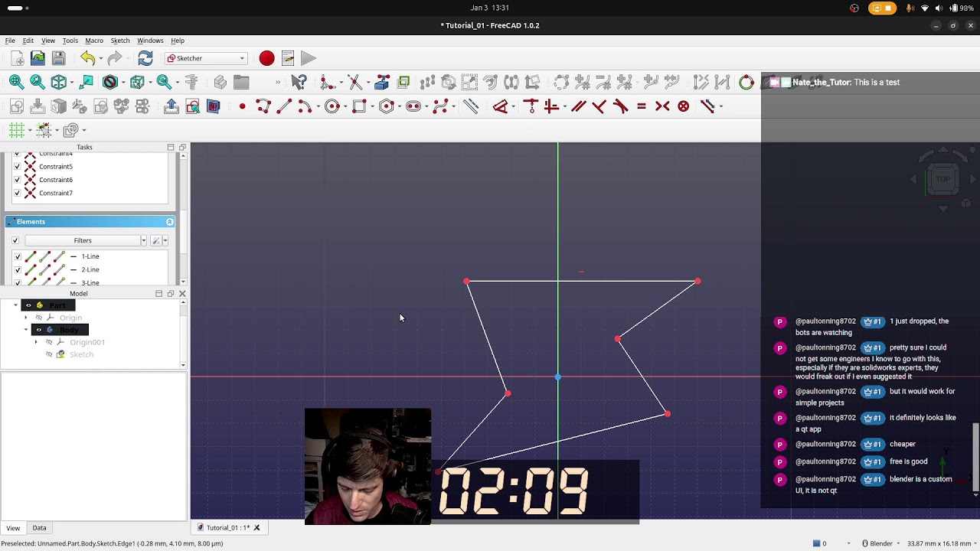Apply the Block constraint
The height and width of the screenshot is (551, 980).
point(684,106)
